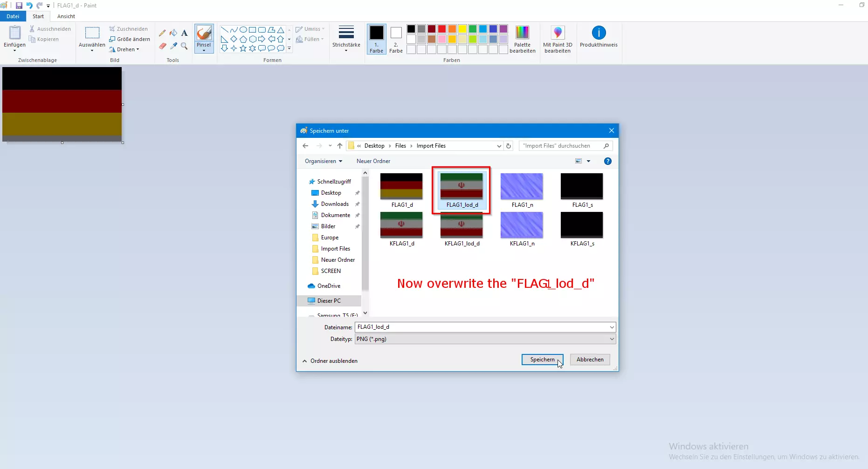Choose the Pinsel brush tool
Screen dimensions: 868x469
click(204, 39)
